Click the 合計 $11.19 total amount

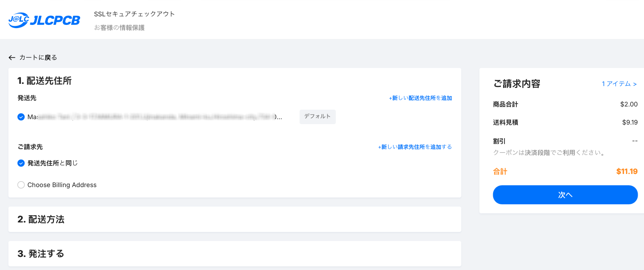pos(627,171)
